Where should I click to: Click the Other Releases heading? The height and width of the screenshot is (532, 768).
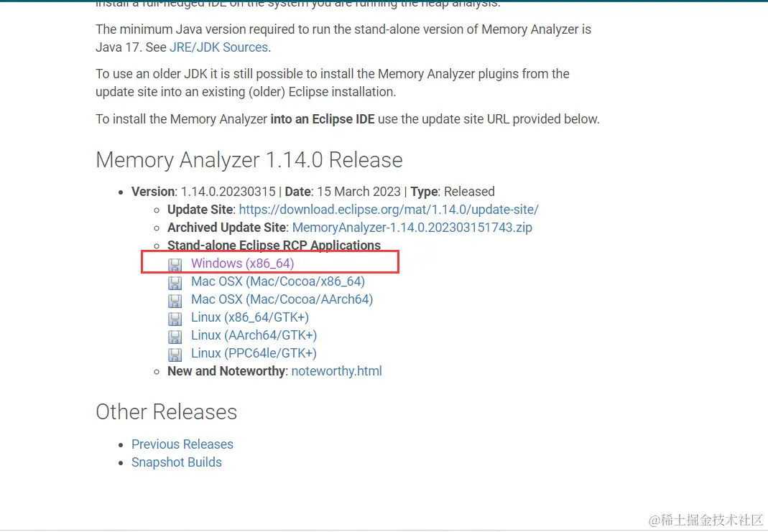click(x=167, y=412)
